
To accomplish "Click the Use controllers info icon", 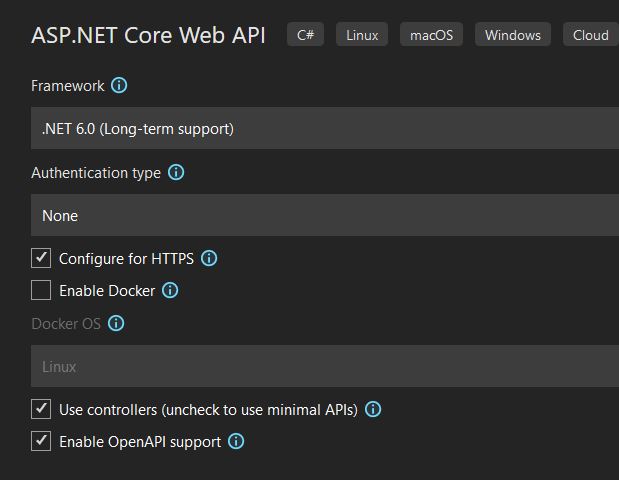I will (373, 409).
